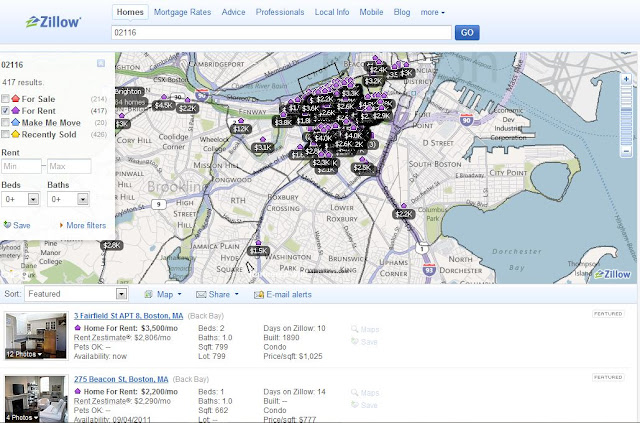Click the $2.4K map price marker
Screen dimensions: 640x423
[378, 69]
